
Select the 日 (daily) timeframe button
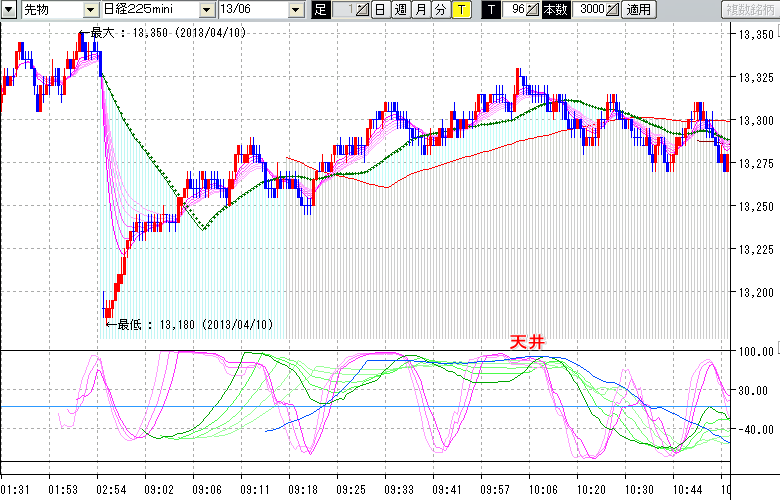380,10
